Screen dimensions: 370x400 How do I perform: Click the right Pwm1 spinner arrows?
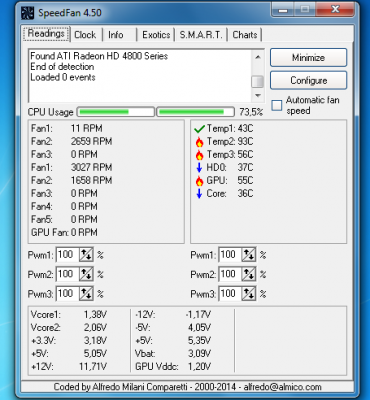pyautogui.click(x=249, y=255)
